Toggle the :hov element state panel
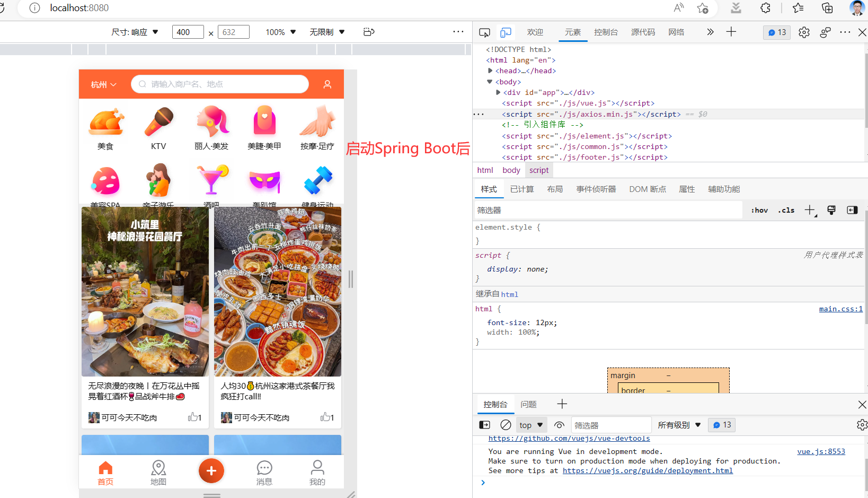This screenshot has width=868, height=498. pyautogui.click(x=759, y=211)
